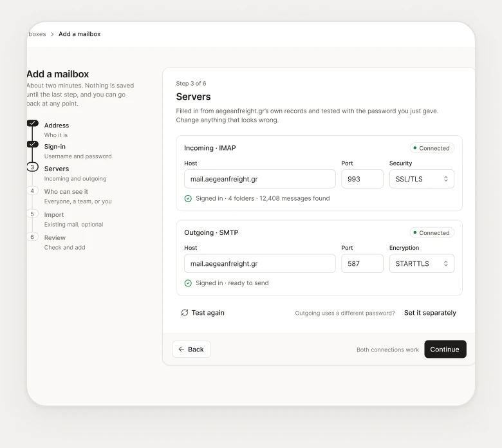Click the completed Address step checkmark
This screenshot has height=448, width=502.
[32, 124]
